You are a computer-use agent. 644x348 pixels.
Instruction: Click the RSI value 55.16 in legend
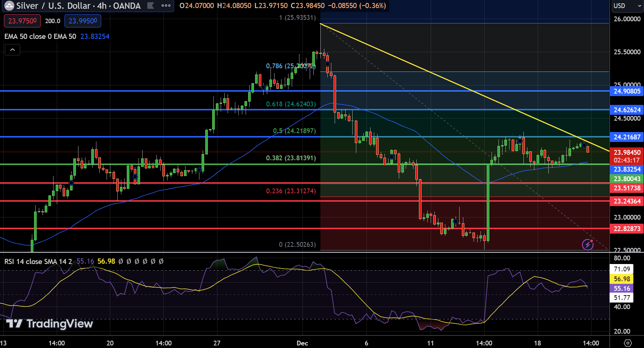pyautogui.click(x=85, y=261)
